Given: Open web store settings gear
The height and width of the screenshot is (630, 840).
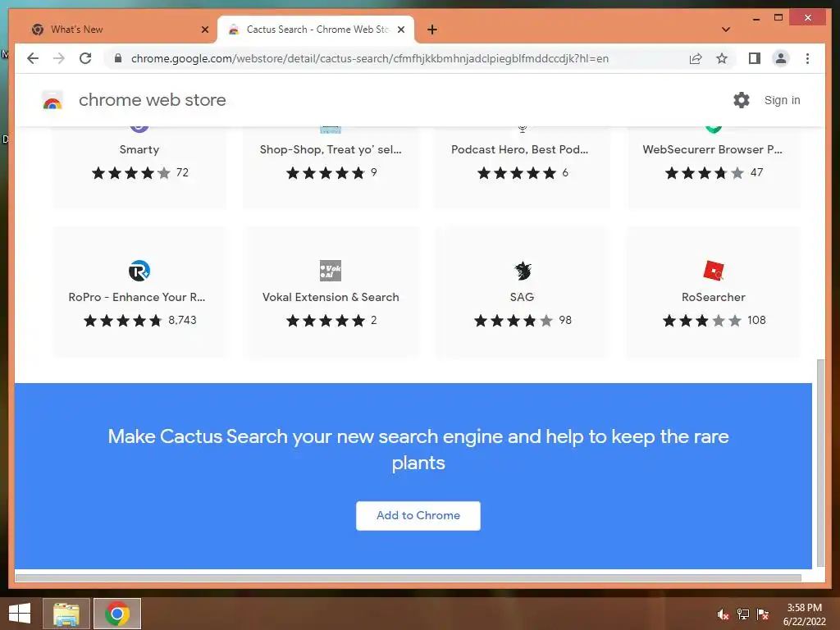Looking at the screenshot, I should (742, 100).
